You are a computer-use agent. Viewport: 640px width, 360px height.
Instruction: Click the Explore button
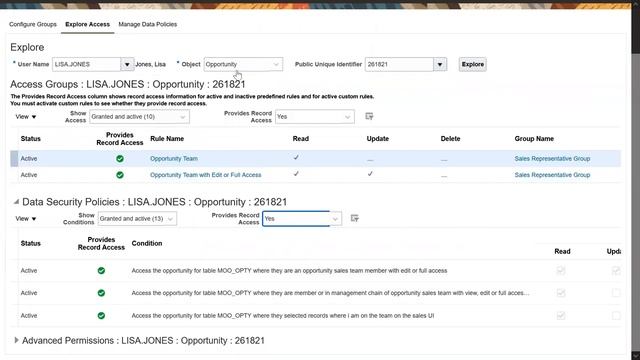[x=473, y=64]
